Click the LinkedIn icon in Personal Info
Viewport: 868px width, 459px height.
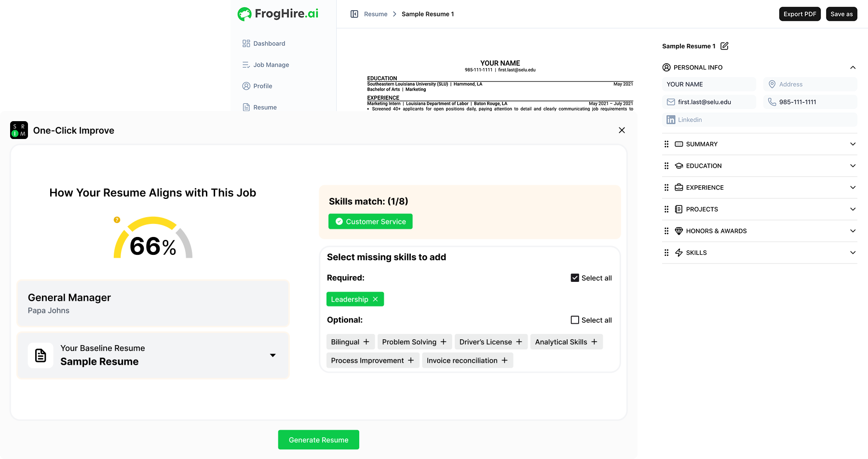671,119
